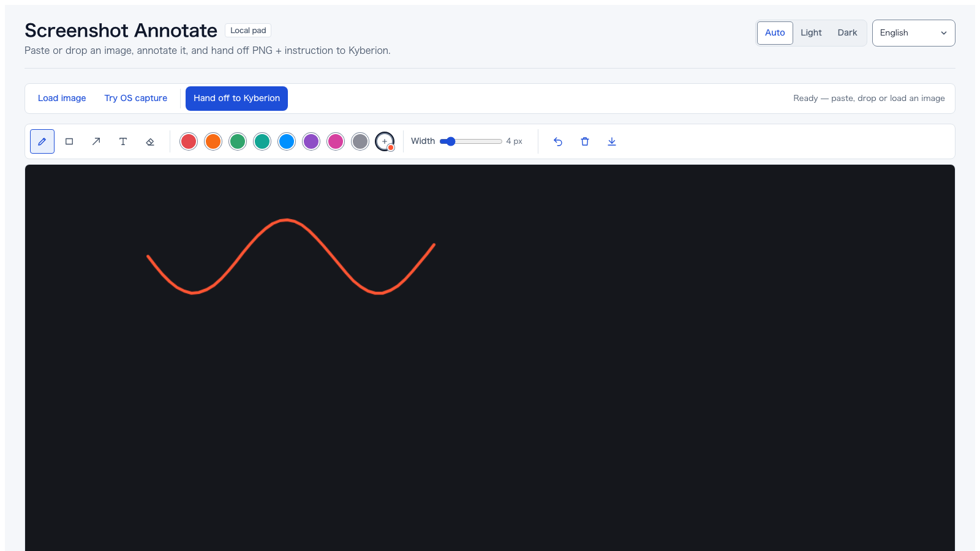The image size is (980, 551).
Task: Download the annotated image
Action: point(612,141)
